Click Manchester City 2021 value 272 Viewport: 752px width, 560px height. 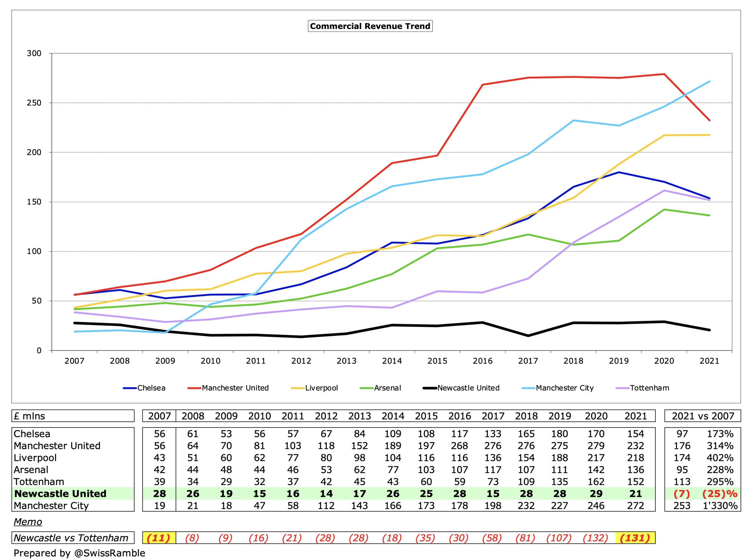click(x=636, y=506)
